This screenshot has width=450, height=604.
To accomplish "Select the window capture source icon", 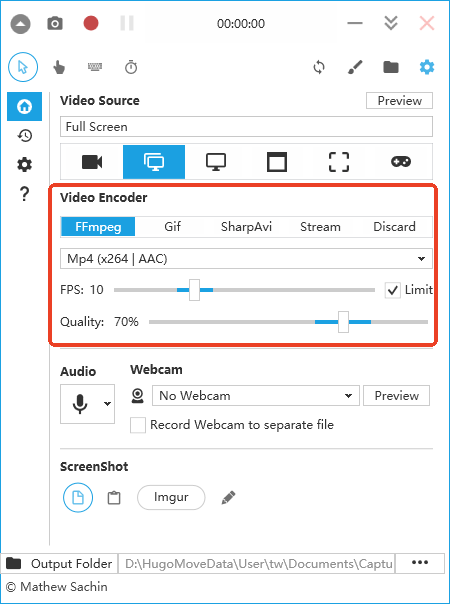I will pyautogui.click(x=277, y=162).
